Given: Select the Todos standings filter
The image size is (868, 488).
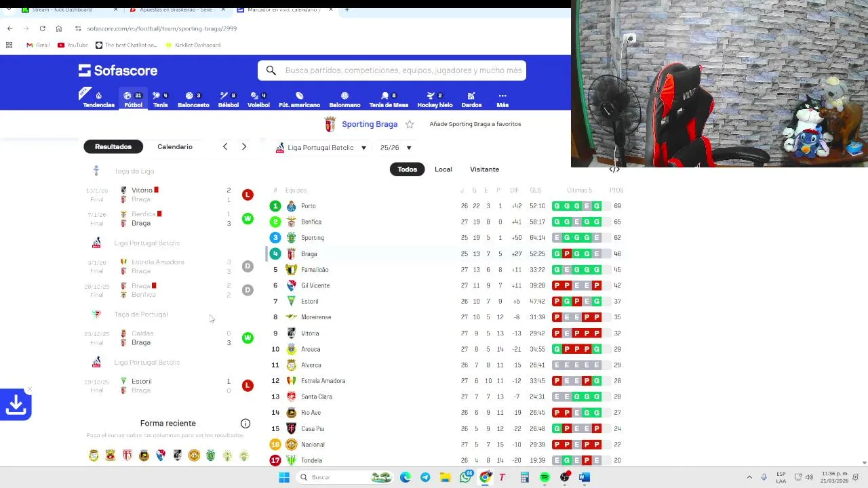Looking at the screenshot, I should pyautogui.click(x=407, y=169).
